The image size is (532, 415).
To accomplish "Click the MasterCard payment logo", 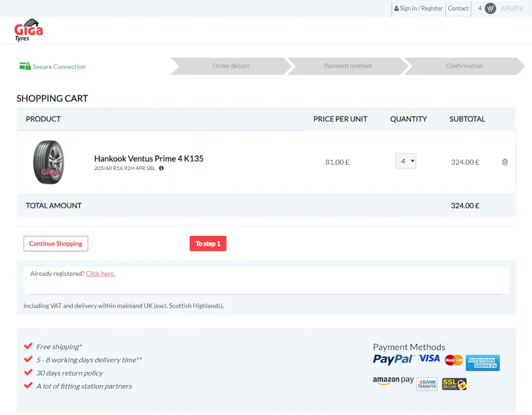I will point(454,360).
